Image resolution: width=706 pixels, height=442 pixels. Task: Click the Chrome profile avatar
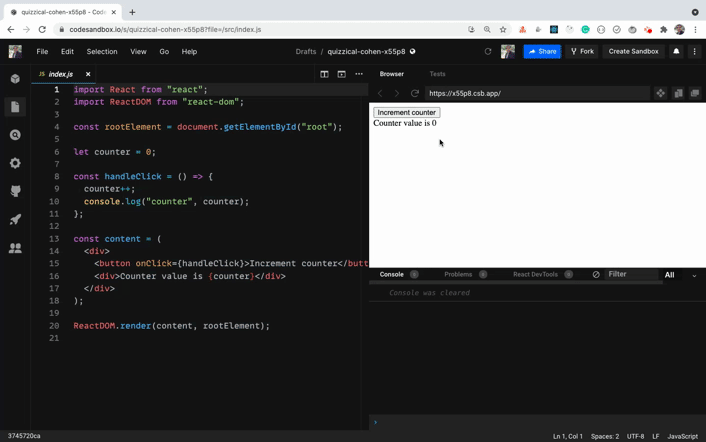coord(679,29)
